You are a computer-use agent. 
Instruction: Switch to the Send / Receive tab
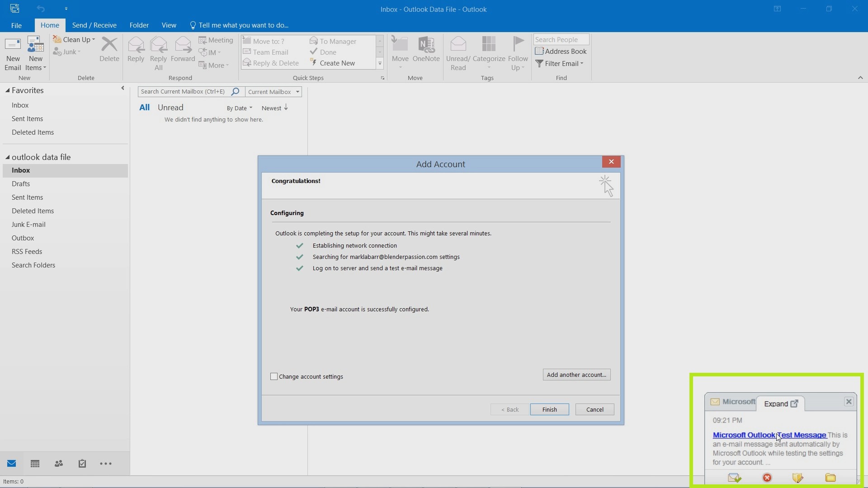94,25
